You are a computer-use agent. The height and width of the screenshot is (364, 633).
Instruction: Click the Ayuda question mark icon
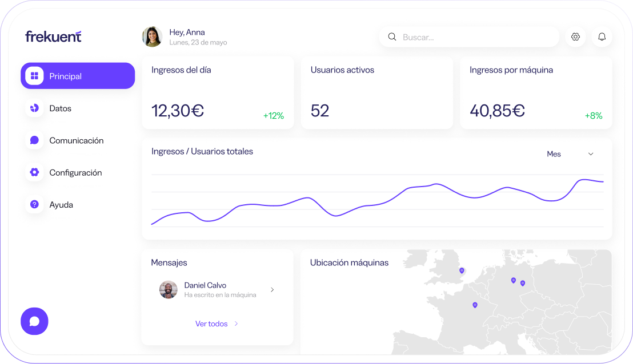point(34,204)
